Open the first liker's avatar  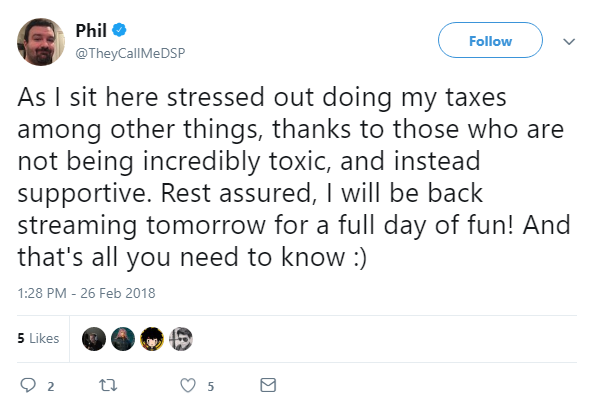click(94, 339)
